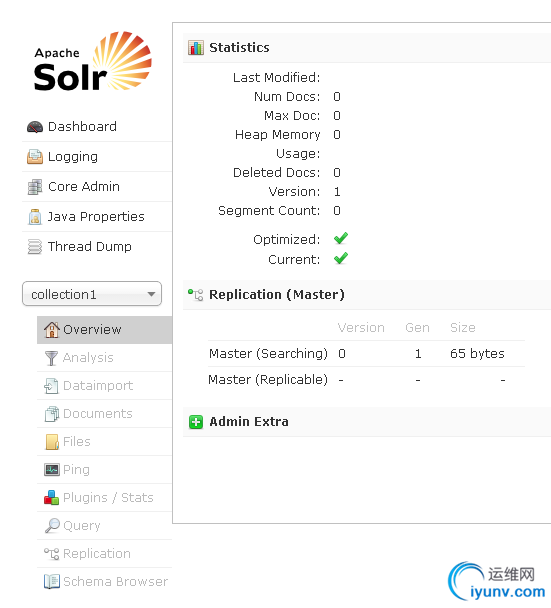Image resolution: width=551 pixels, height=608 pixels.
Task: Click the '65 bytes' size value
Action: tap(477, 354)
